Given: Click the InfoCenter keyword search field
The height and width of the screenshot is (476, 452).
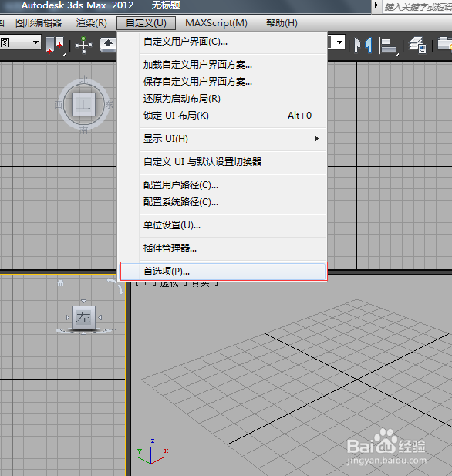Looking at the screenshot, I should click(417, 7).
